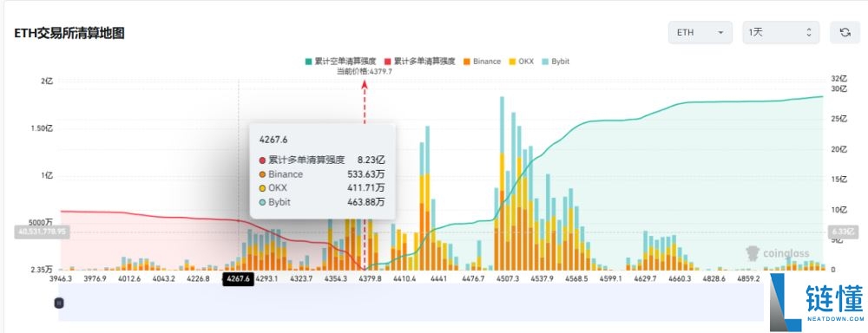Click the 40,531,778.95 y-axis marker label
This screenshot has width=868, height=333.
pyautogui.click(x=42, y=232)
